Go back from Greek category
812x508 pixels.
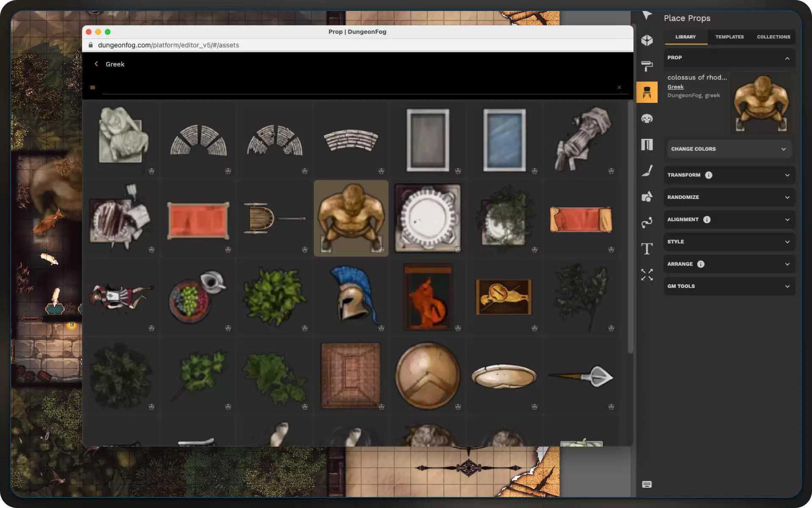pos(96,64)
